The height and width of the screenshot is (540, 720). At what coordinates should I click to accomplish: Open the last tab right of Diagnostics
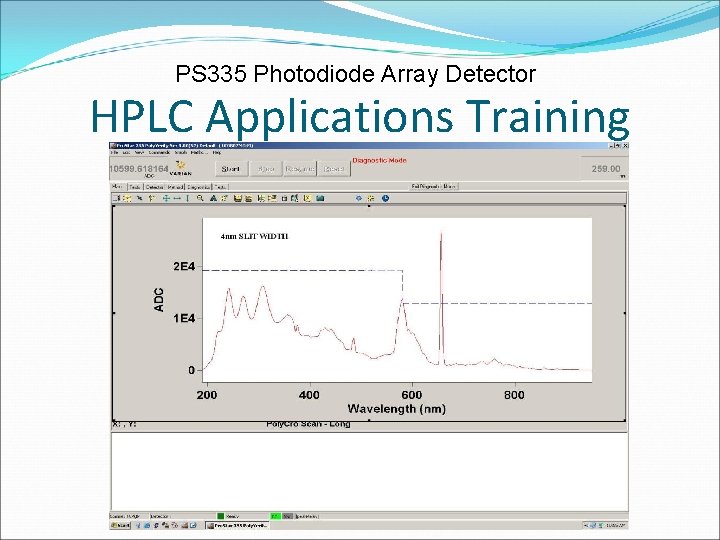[220, 187]
